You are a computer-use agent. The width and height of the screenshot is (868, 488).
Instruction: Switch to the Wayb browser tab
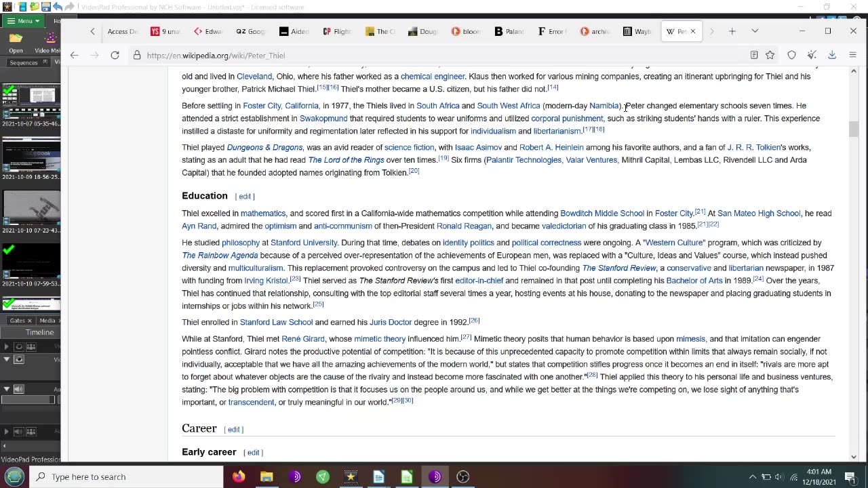coord(637,31)
